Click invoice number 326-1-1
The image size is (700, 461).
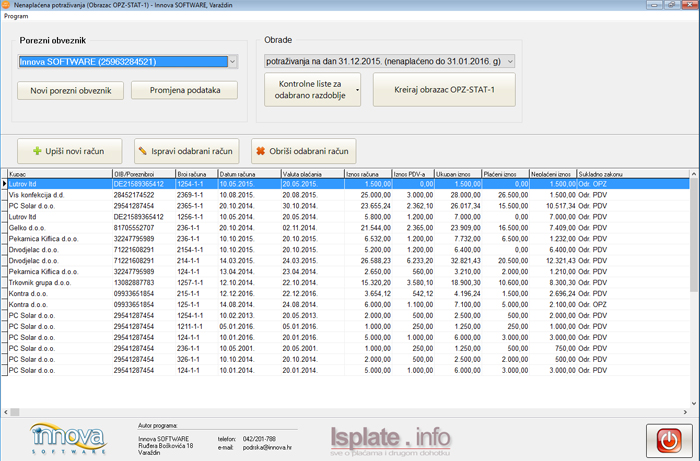pyautogui.click(x=188, y=360)
